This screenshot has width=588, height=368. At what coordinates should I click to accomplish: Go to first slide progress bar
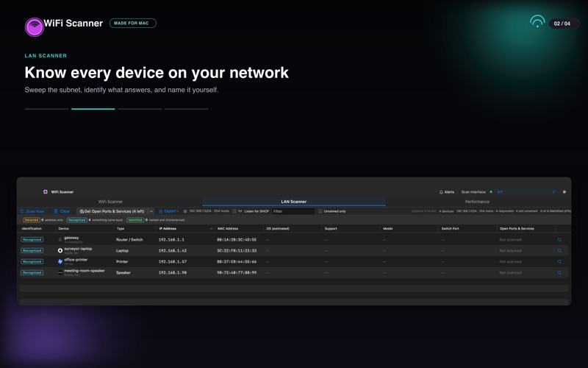(x=46, y=109)
